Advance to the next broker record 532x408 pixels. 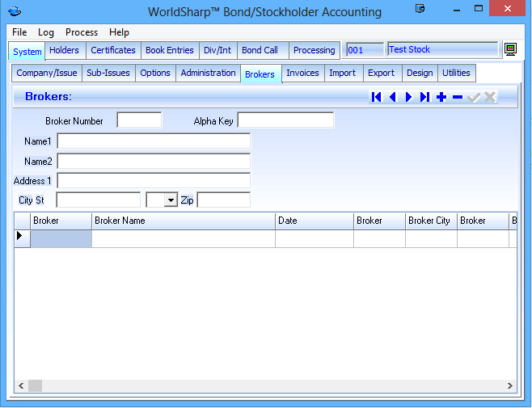click(x=409, y=97)
